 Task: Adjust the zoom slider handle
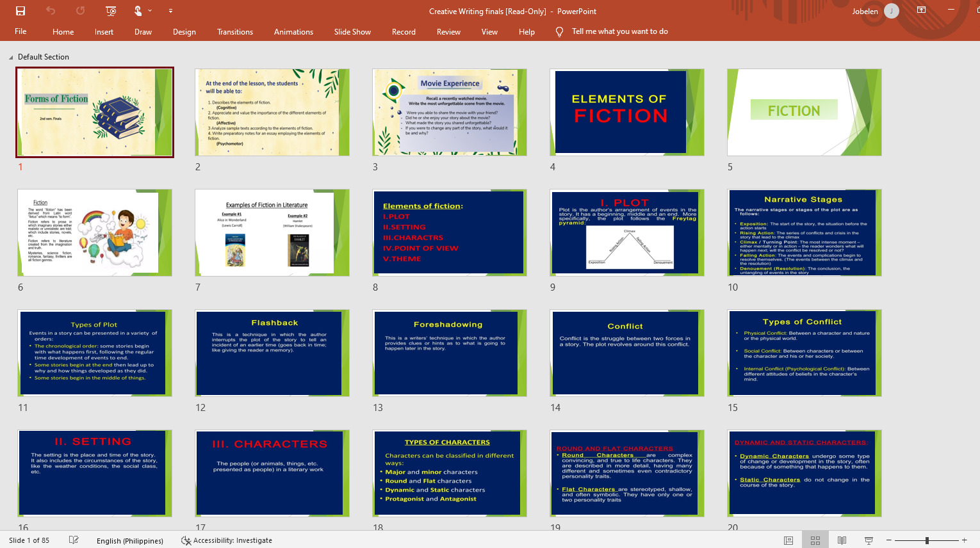927,540
